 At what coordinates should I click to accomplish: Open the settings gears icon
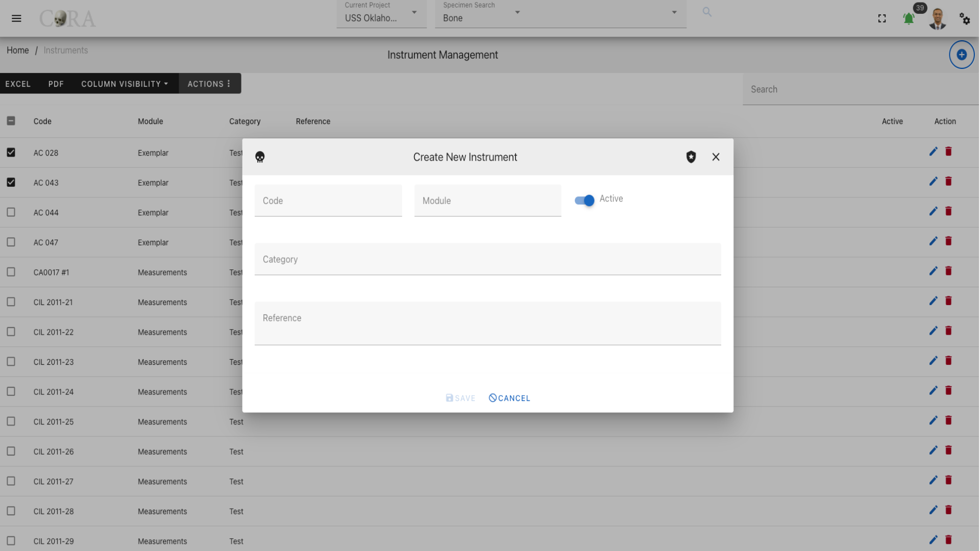(964, 19)
